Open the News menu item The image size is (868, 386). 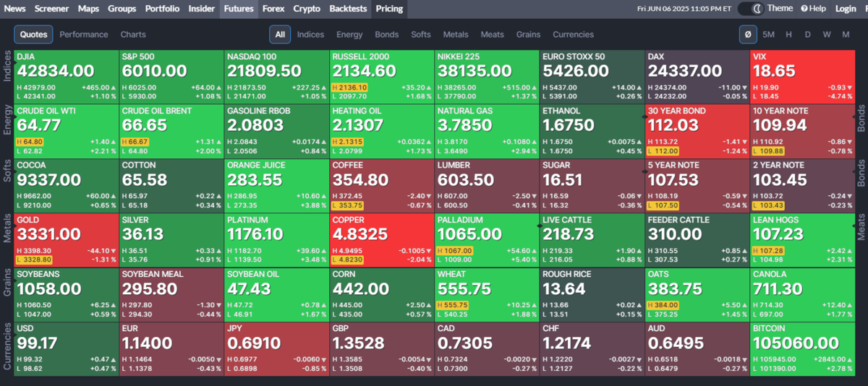coord(14,9)
